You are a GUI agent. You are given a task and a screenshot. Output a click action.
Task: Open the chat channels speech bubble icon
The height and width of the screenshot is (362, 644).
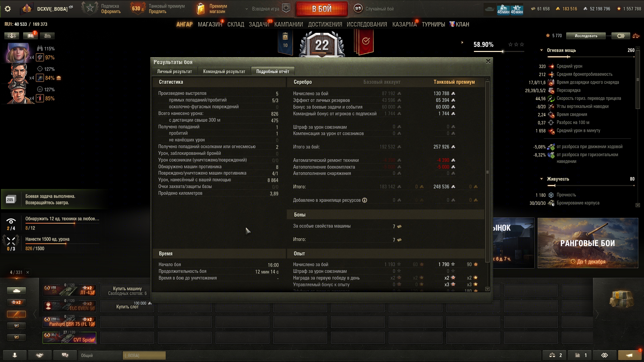tap(65, 355)
